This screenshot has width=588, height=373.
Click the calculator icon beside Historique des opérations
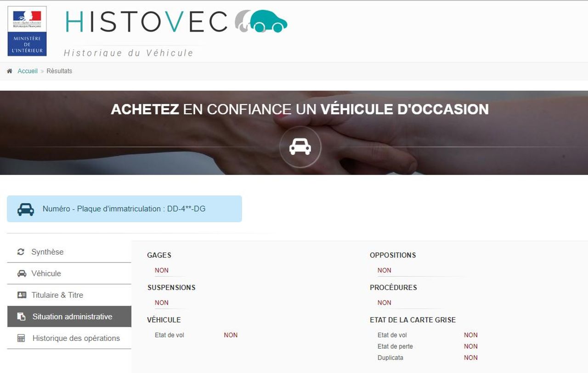click(x=21, y=338)
